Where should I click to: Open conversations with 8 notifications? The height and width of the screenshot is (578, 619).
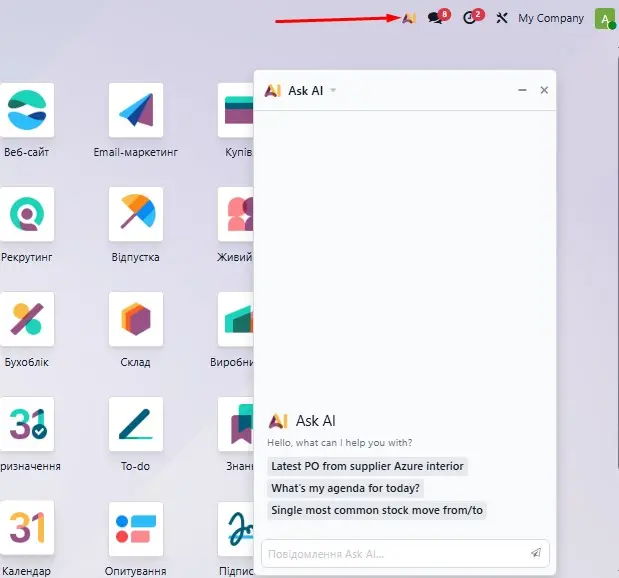click(437, 17)
